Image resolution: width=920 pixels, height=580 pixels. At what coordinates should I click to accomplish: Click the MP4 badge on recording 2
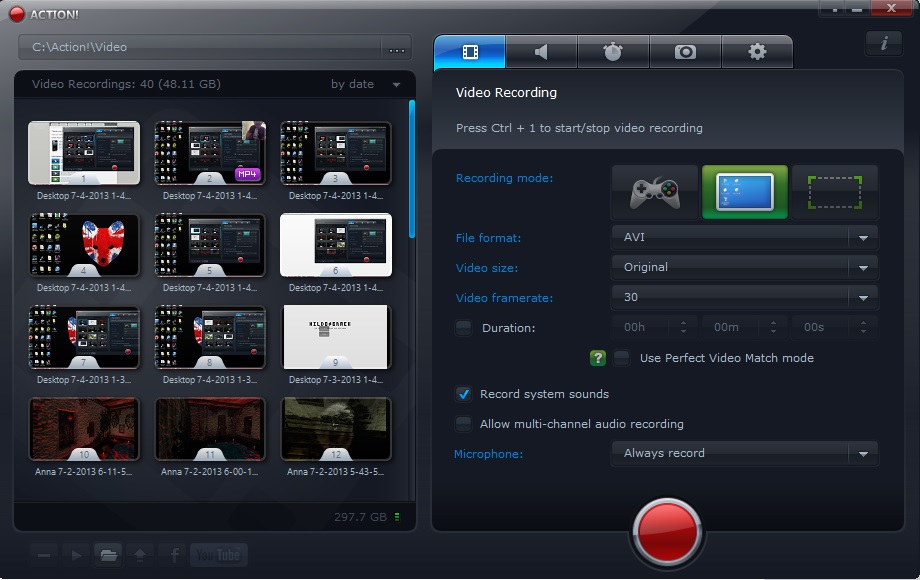(247, 174)
